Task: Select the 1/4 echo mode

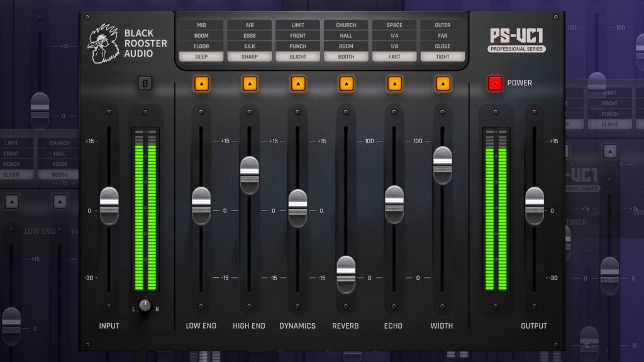Action: 394,36
